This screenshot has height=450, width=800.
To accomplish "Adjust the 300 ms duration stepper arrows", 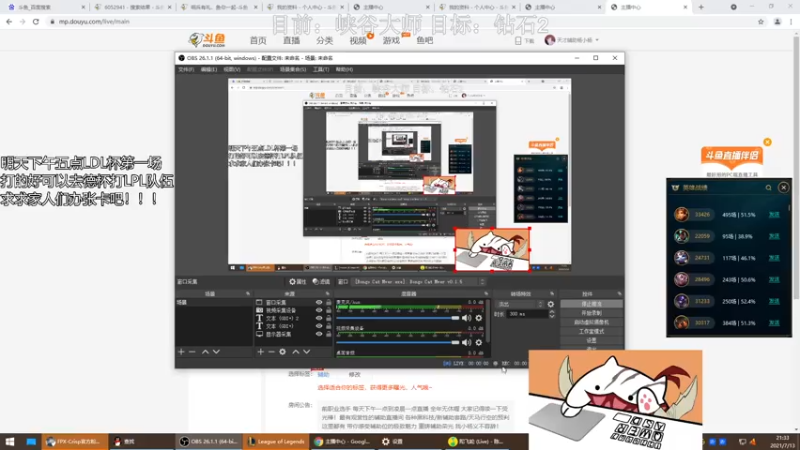I will (x=552, y=314).
